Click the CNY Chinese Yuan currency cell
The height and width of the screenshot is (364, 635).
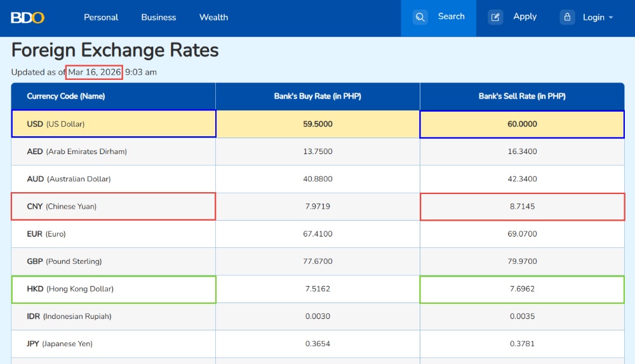click(114, 207)
